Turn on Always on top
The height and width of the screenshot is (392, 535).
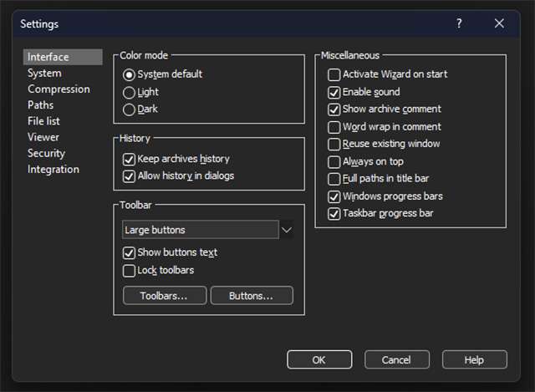pyautogui.click(x=334, y=162)
